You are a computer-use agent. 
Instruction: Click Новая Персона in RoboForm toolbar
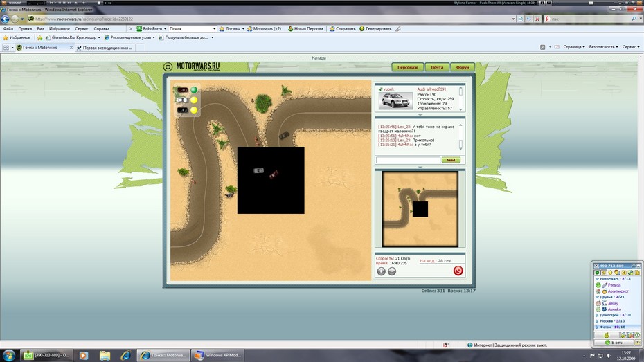pyautogui.click(x=305, y=29)
